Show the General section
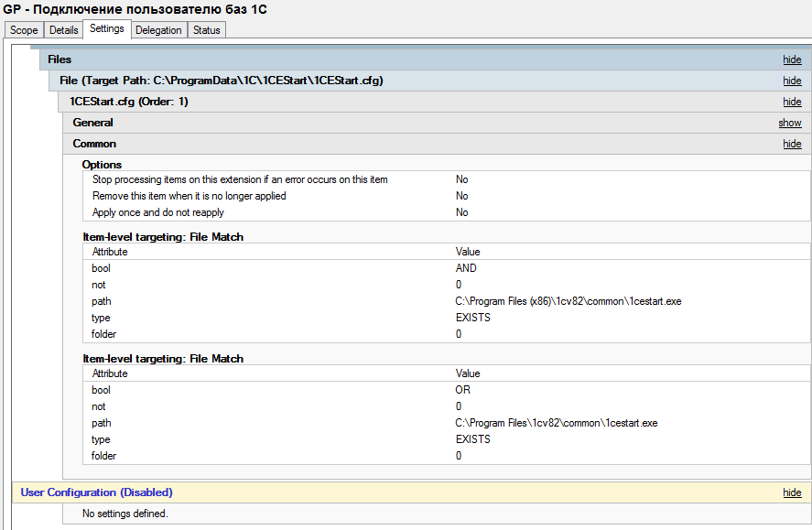Screen dimensions: 812x530 (790, 123)
